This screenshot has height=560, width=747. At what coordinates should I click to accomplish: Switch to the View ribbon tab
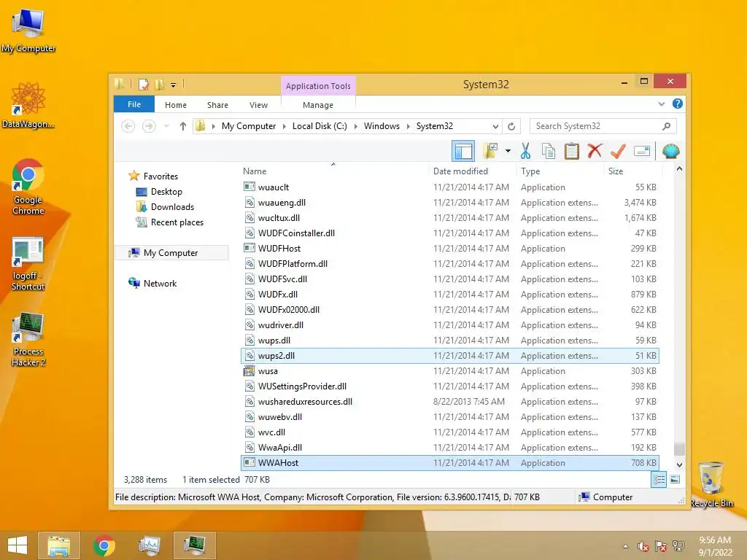[258, 105]
